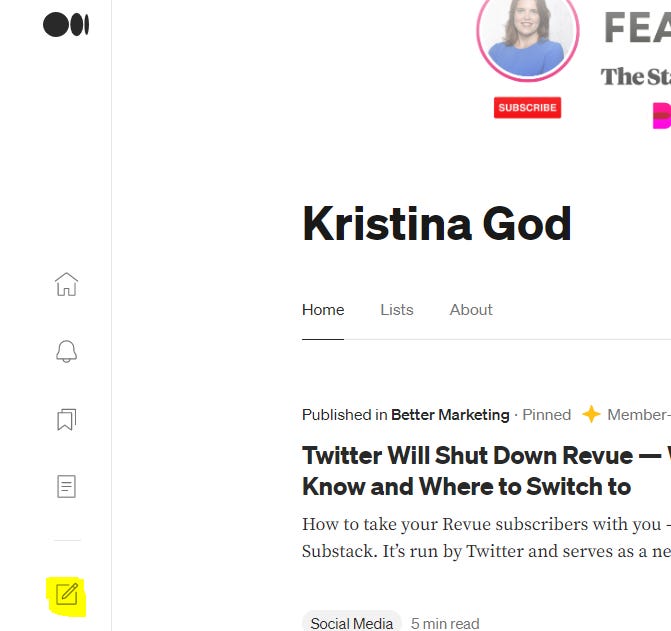Open Twitter Will Shut Down Revue article
The width and height of the screenshot is (671, 631).
(486, 471)
